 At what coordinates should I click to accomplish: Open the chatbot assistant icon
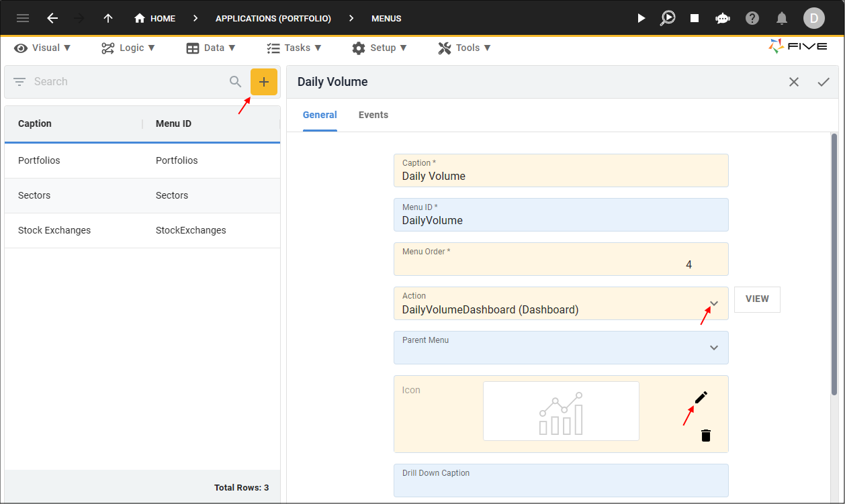click(723, 18)
